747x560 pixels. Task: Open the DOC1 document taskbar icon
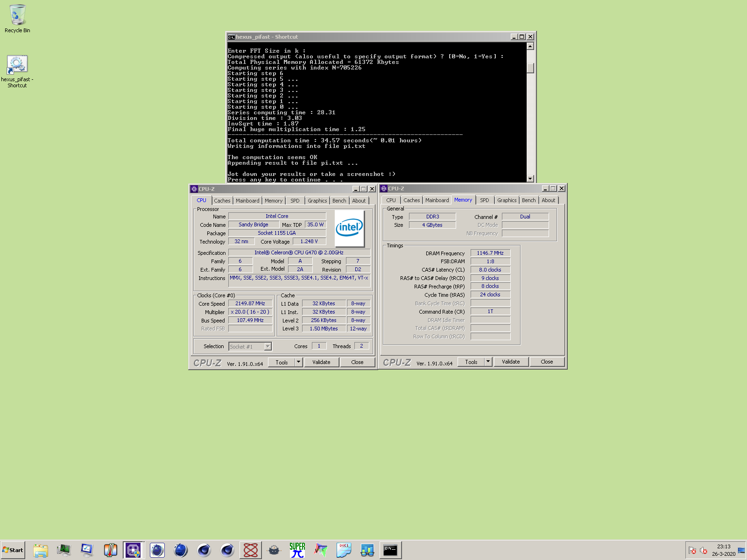tap(344, 550)
